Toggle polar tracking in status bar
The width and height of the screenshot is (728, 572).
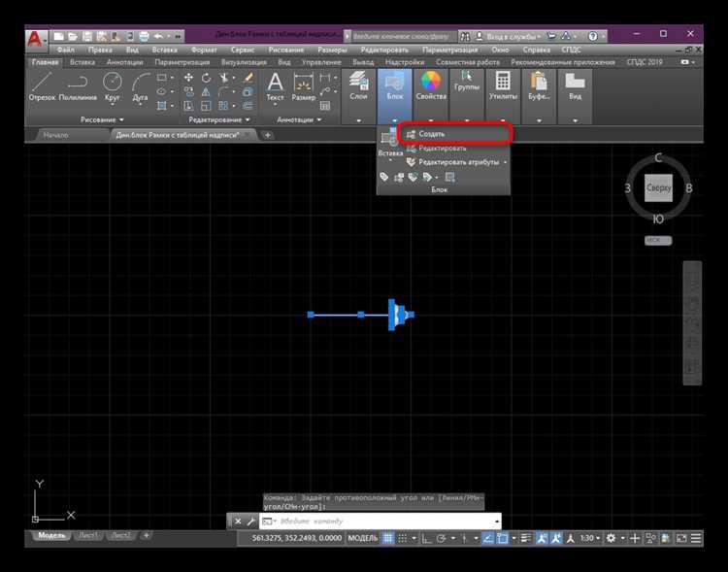coord(441,538)
